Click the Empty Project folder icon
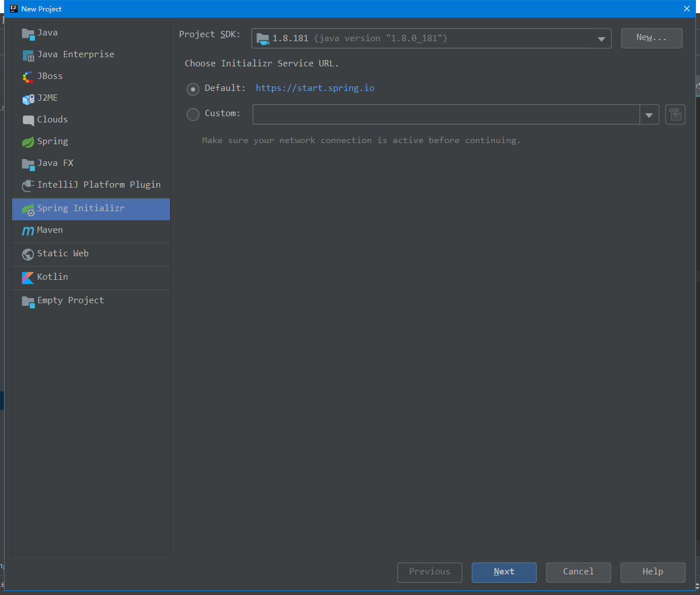 tap(28, 302)
